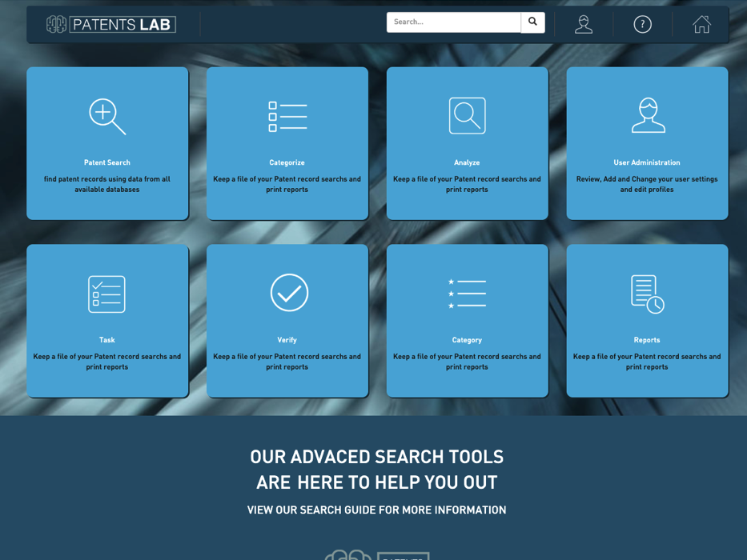Open the User Administration person icon
This screenshot has width=747, height=560.
pos(649,115)
